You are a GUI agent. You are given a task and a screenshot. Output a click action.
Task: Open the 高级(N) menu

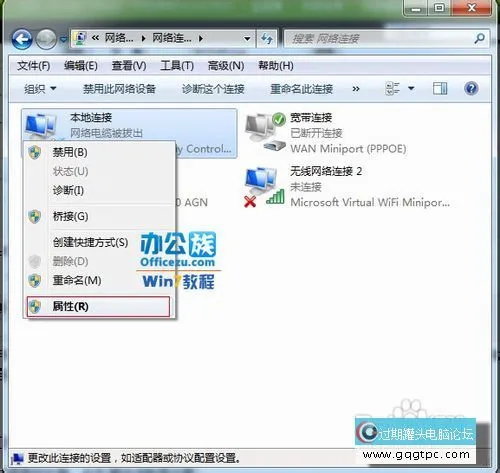pos(226,66)
